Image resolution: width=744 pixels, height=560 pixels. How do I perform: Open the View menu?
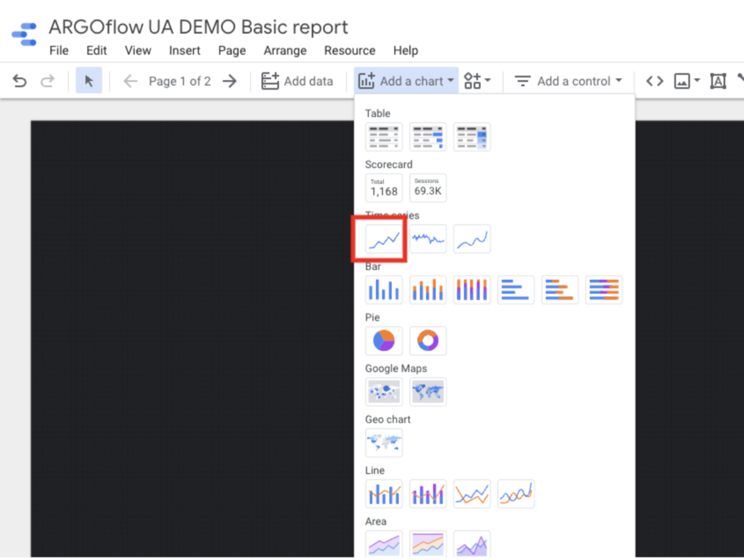[138, 51]
